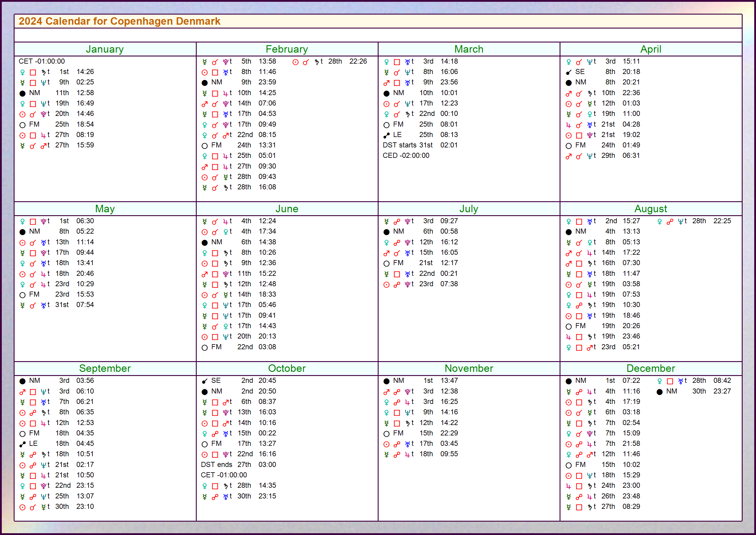Click 'DST starts' entry in March

point(400,145)
